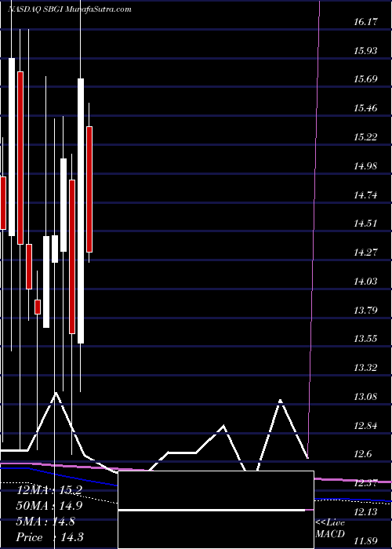The height and width of the screenshot is (549, 392).
Task: Click the Price : 14.3 legend text
Action: 49,537
